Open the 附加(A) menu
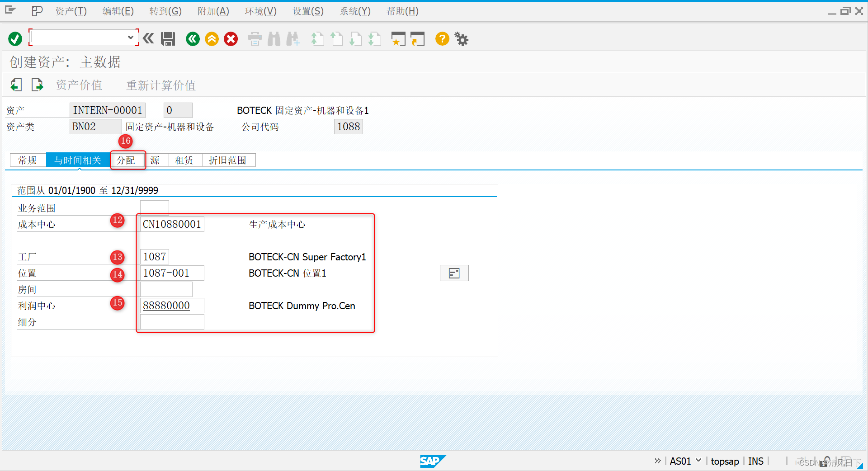 pos(213,11)
